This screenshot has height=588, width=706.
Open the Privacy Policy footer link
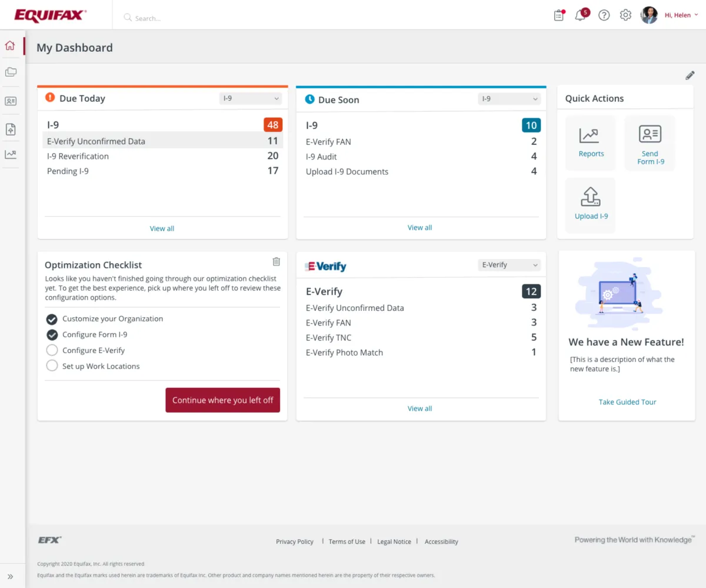[295, 542]
